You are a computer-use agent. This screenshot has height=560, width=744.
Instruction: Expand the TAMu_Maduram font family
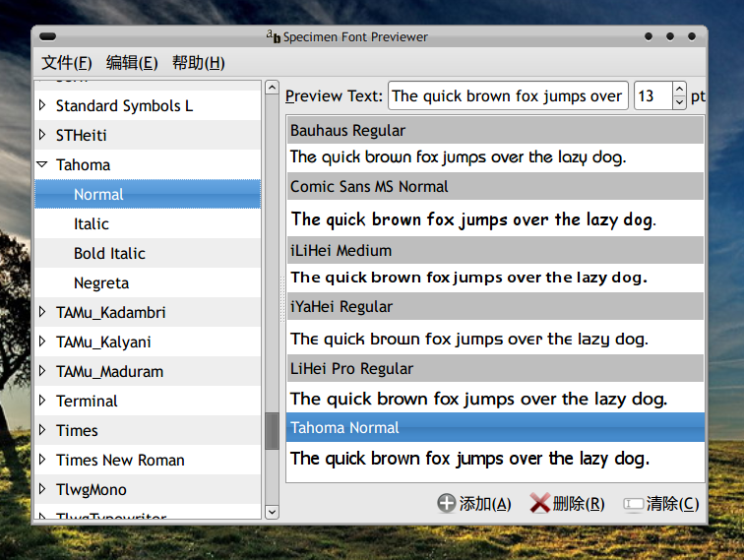[x=42, y=371]
